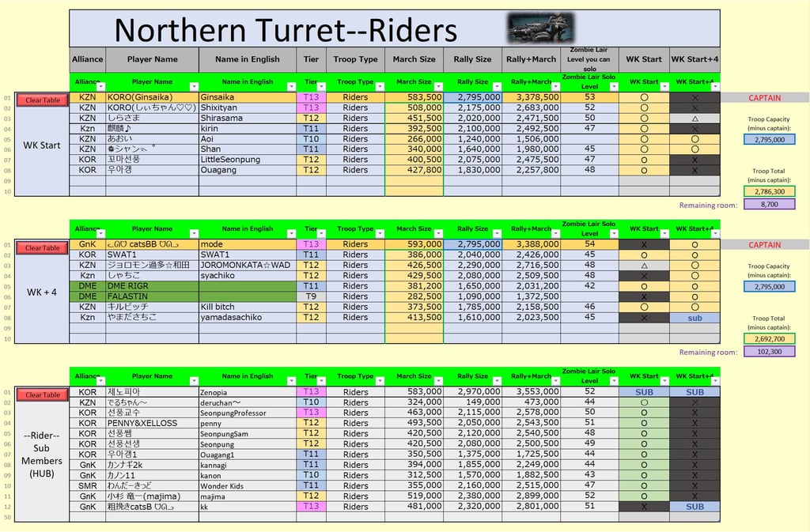Viewport: 810px width, 532px height.
Task: Open March Size filter dropdown in WK Start table
Action: 438,87
